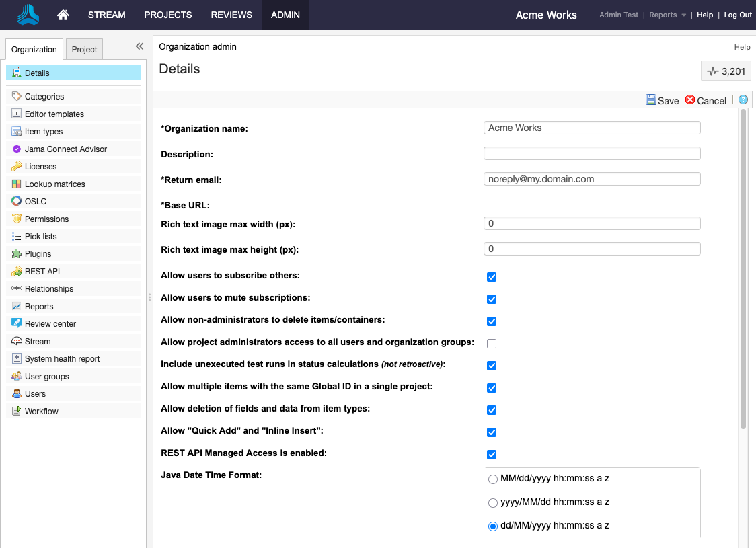
Task: Click the home icon in the navigation bar
Action: pyautogui.click(x=63, y=14)
